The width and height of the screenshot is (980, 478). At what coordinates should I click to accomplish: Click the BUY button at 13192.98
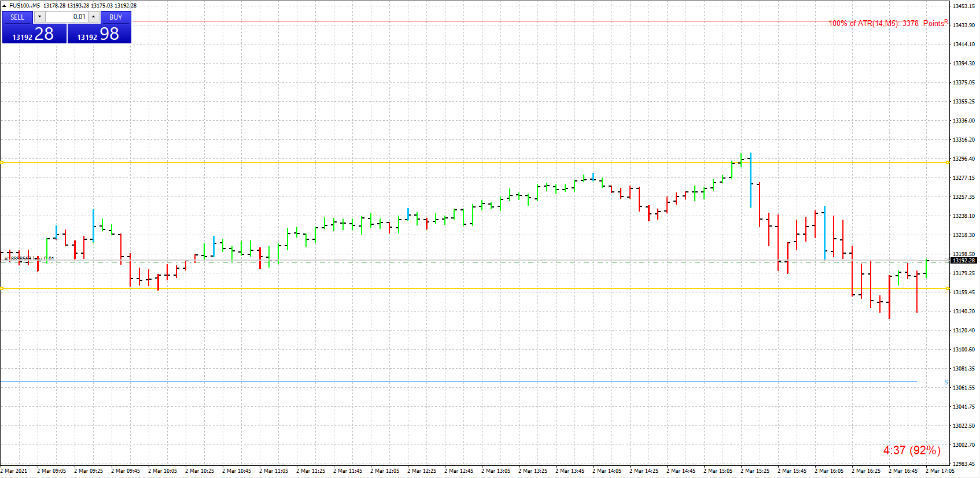point(100,34)
